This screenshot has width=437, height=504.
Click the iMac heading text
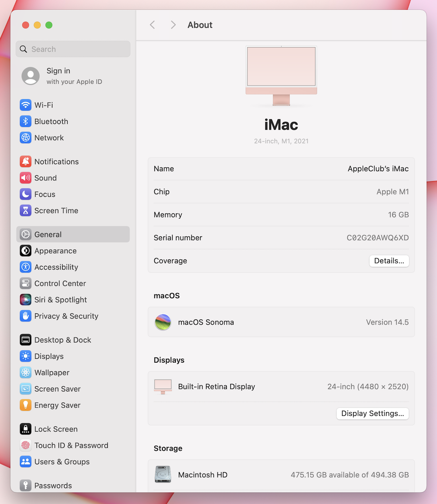(281, 125)
